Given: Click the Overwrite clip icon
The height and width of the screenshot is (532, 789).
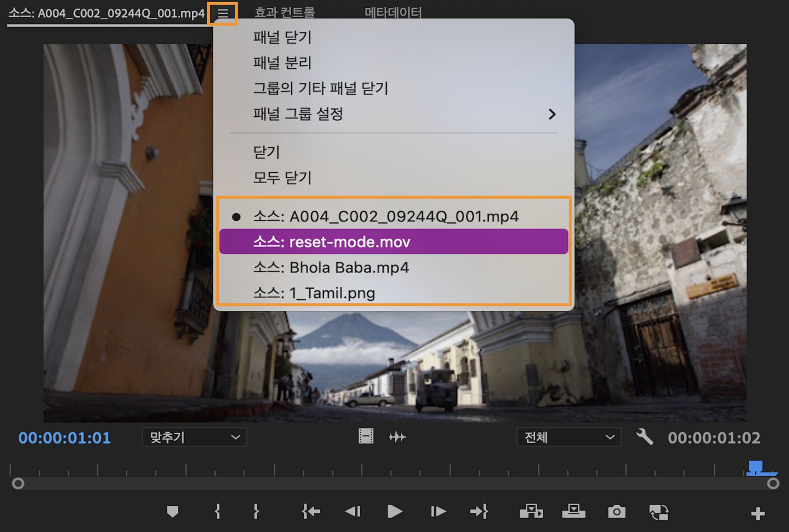Looking at the screenshot, I should 574,512.
